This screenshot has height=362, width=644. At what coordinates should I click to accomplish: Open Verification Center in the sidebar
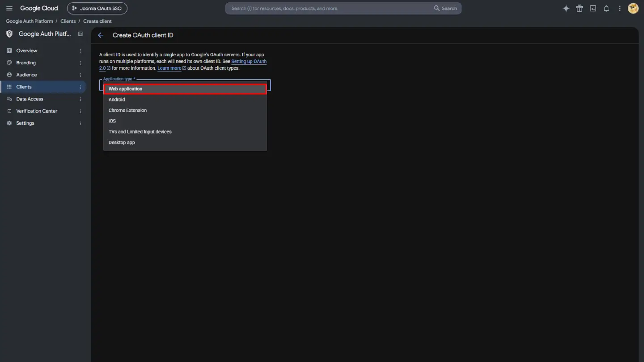(43, 111)
